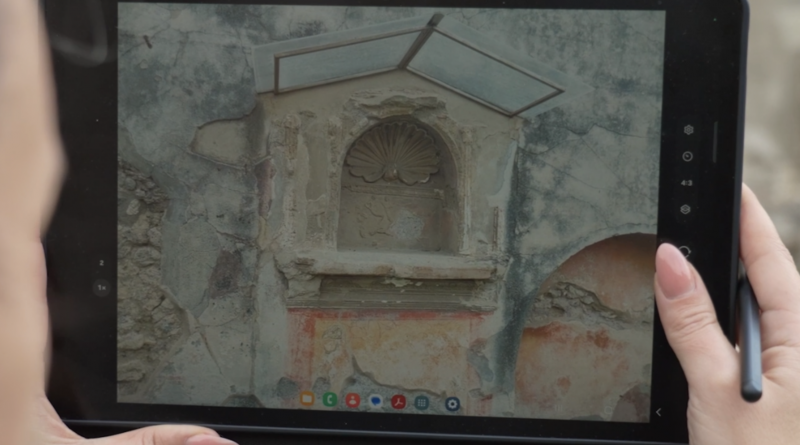
Task: Tap the timer icon in camera sidebar
Action: [x=688, y=156]
